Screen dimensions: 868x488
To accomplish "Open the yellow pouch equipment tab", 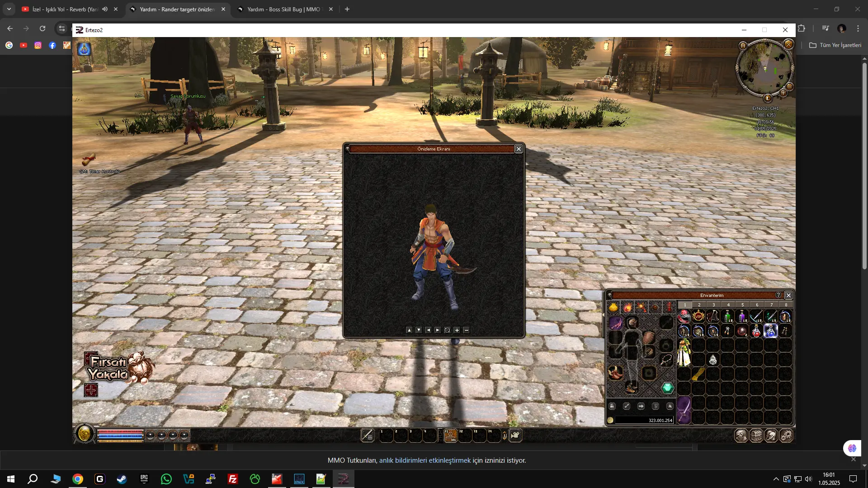I will point(613,308).
